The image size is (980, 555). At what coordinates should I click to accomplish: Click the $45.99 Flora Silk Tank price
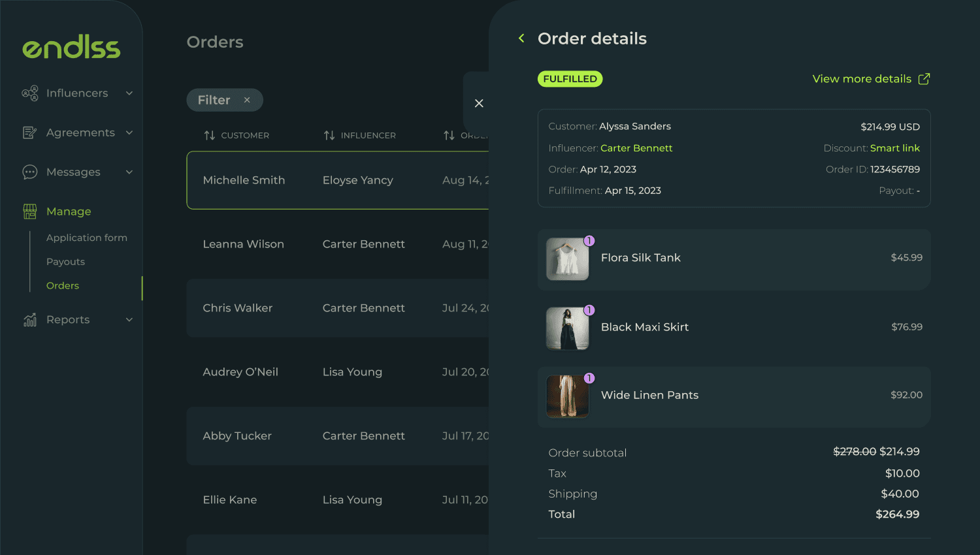(907, 258)
